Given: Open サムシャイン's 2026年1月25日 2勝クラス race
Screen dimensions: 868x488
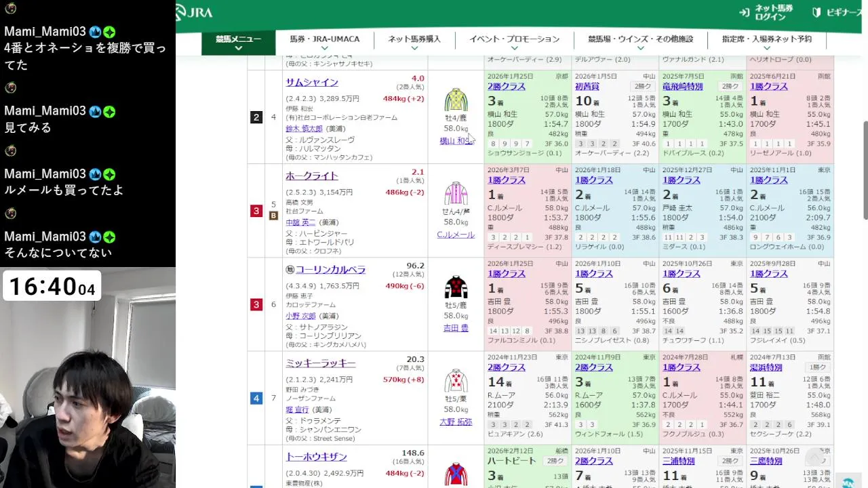Looking at the screenshot, I should [507, 87].
